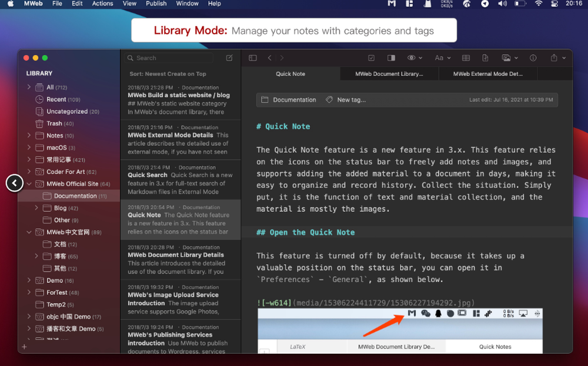Open MWeb's Publishing Services introduction note

[x=181, y=338]
